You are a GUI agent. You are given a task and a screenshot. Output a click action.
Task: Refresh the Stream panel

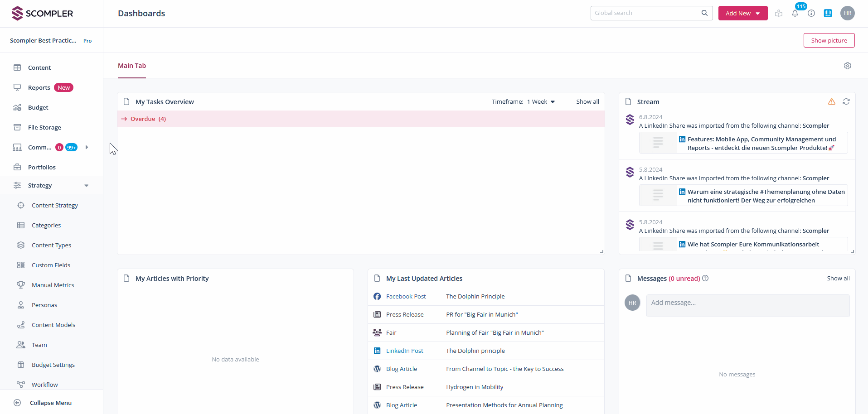tap(846, 102)
